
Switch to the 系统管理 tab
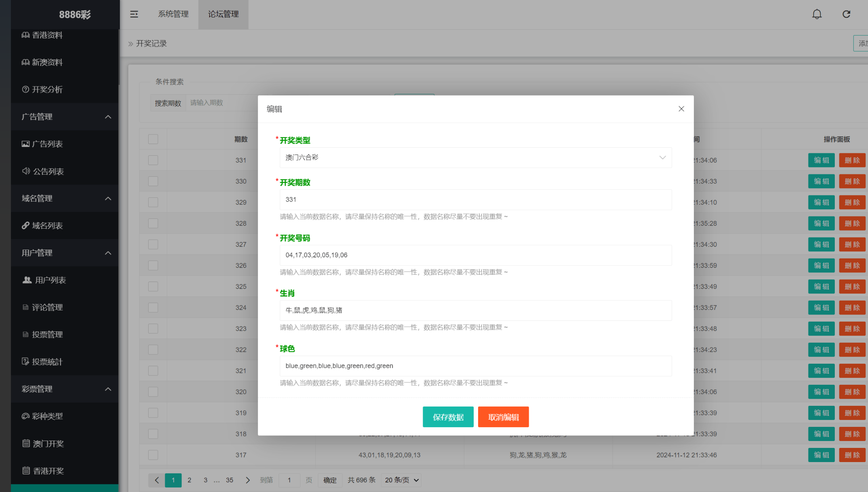pyautogui.click(x=173, y=14)
